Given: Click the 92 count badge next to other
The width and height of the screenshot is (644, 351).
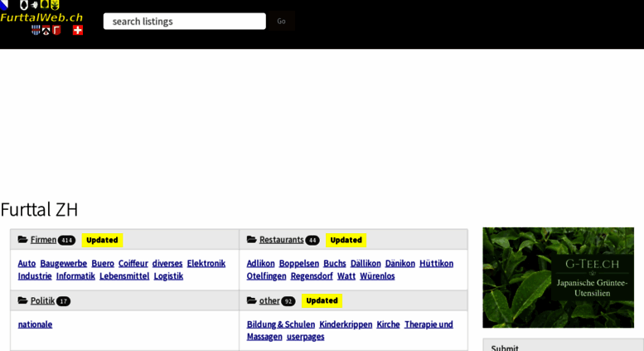Looking at the screenshot, I should click(288, 302).
